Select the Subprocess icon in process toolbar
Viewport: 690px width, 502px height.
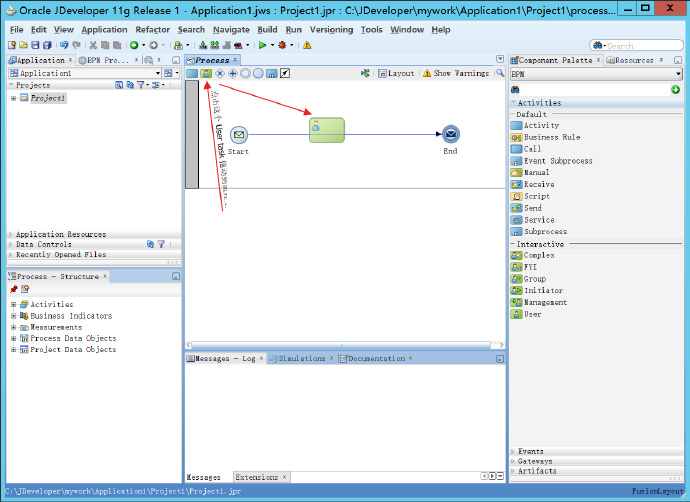pyautogui.click(x=272, y=73)
